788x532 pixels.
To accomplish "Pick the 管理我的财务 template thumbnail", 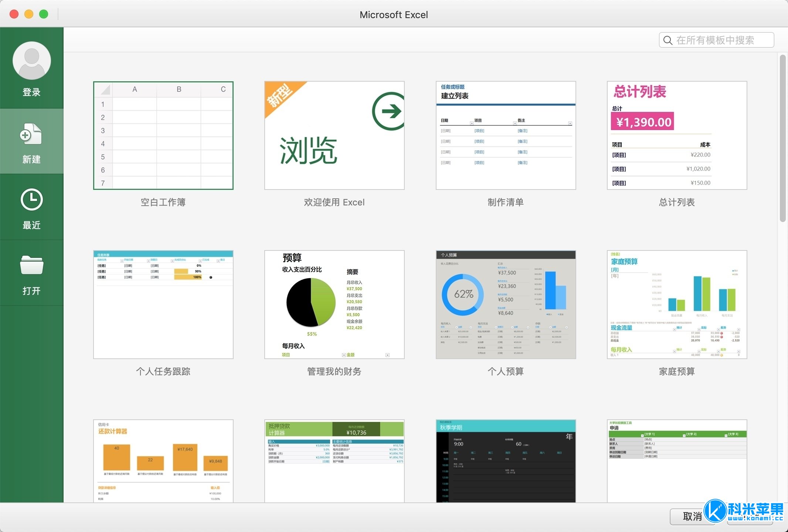I will (334, 305).
